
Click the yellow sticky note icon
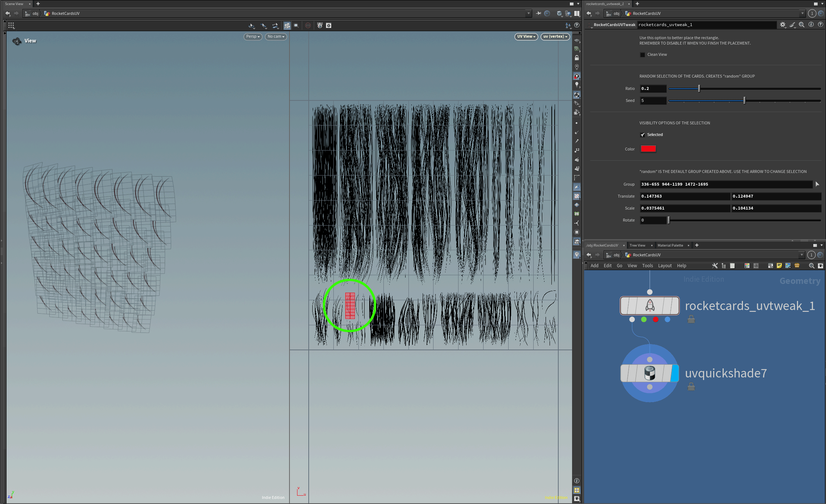[779, 266]
